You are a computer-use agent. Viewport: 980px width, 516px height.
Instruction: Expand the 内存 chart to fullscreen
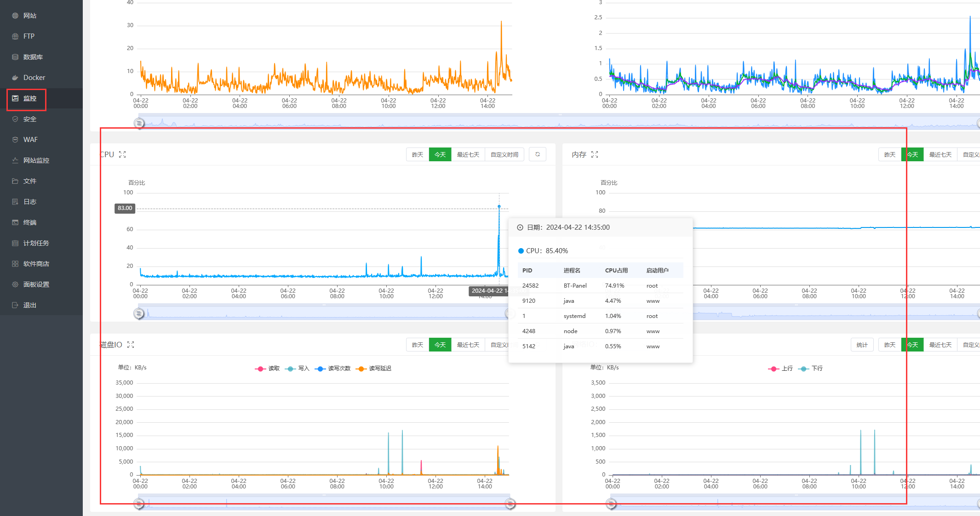(595, 154)
